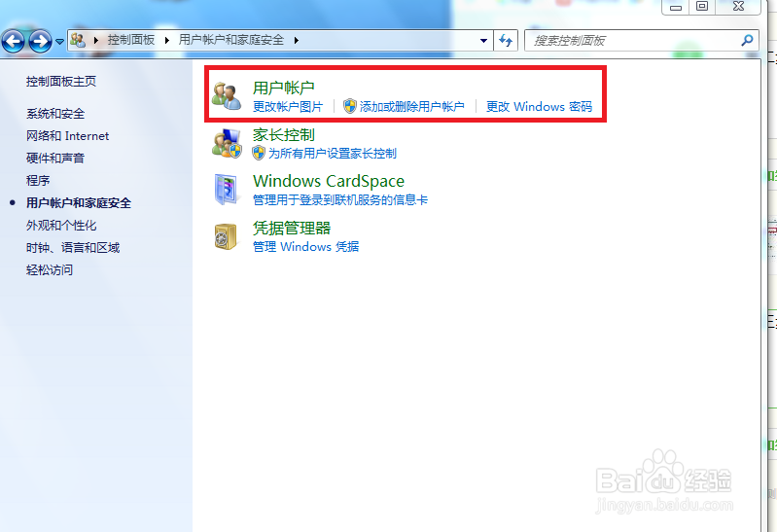The height and width of the screenshot is (532, 777).
Task: Maximize the control panel window
Action: [x=702, y=7]
